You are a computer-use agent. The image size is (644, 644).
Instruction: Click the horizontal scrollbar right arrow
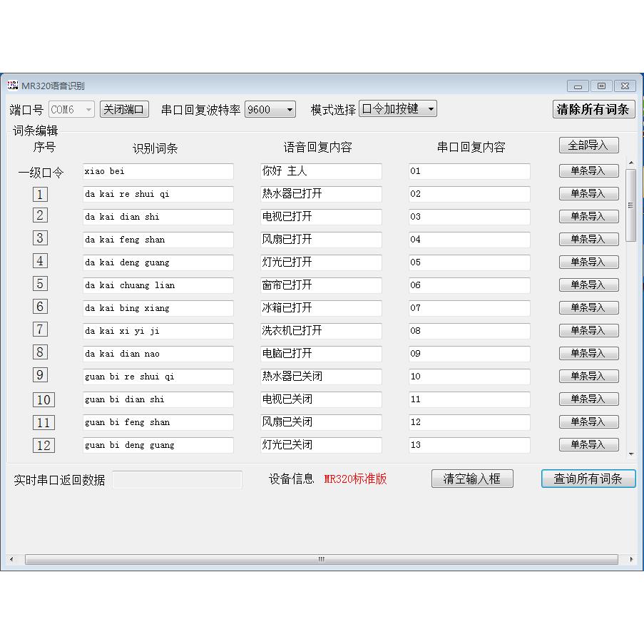[x=631, y=559]
